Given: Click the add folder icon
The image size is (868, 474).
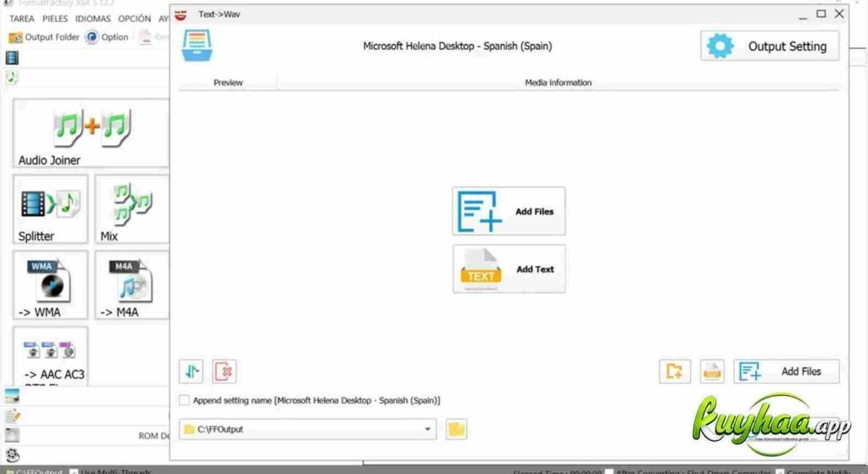Looking at the screenshot, I should coord(675,371).
